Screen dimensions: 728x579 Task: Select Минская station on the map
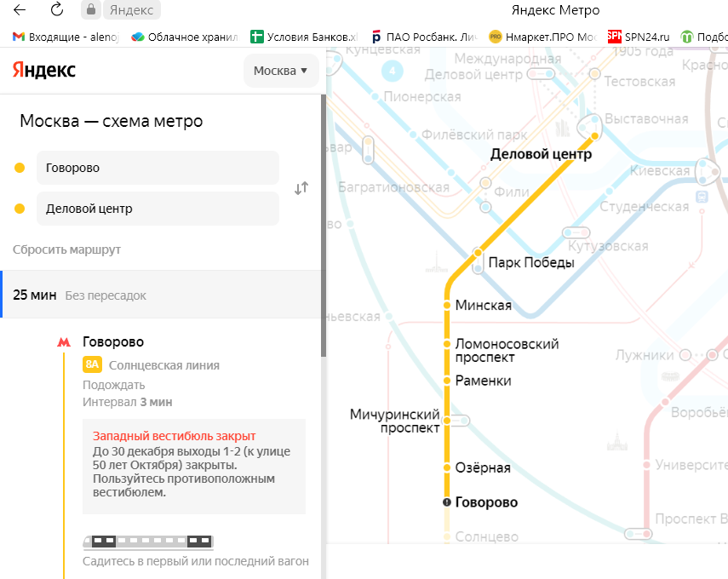tap(483, 305)
